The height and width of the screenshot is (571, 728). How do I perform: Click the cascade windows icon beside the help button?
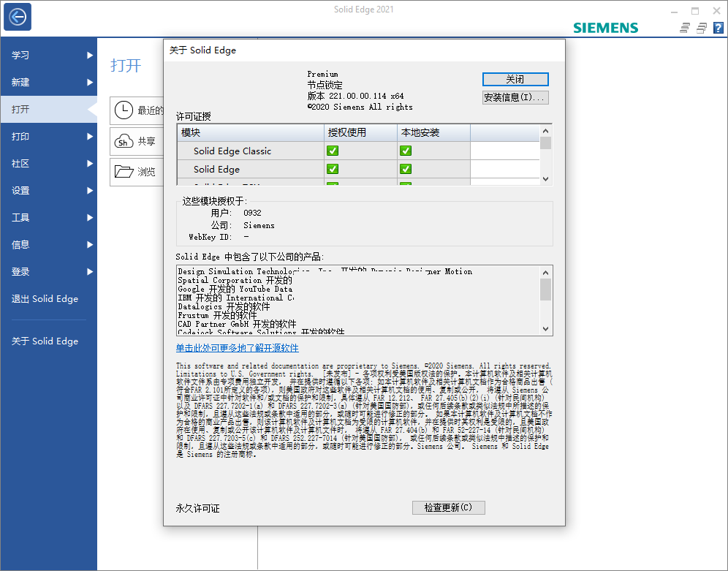tap(701, 27)
